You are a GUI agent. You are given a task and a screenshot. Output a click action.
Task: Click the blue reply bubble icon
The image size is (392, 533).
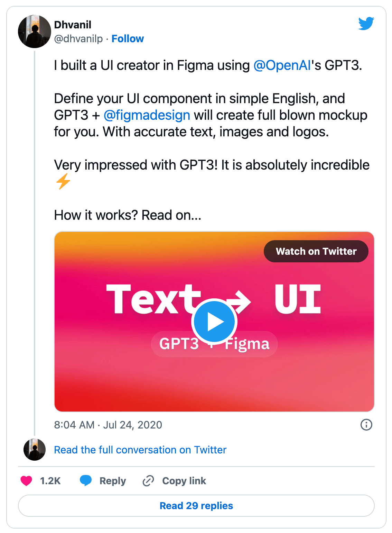[86, 480]
